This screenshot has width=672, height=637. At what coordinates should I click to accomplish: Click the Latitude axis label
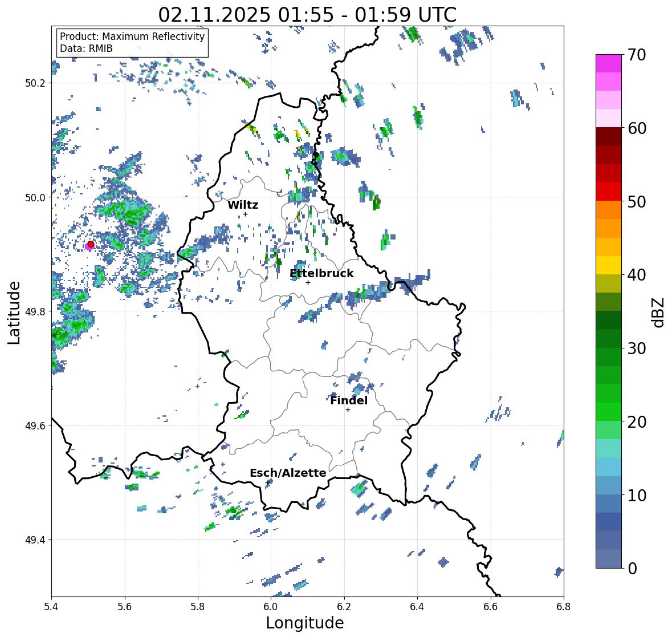coord(14,313)
